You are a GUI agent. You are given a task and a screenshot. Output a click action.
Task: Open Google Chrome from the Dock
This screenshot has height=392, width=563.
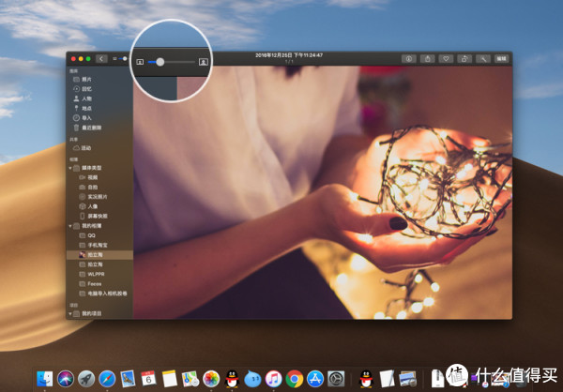(294, 378)
